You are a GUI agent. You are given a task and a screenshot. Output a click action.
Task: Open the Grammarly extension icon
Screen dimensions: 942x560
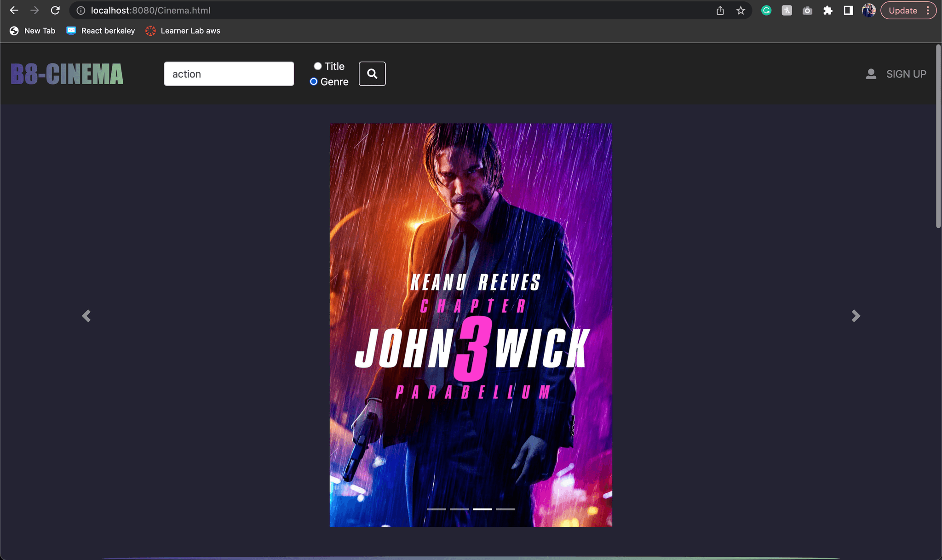tap(766, 10)
